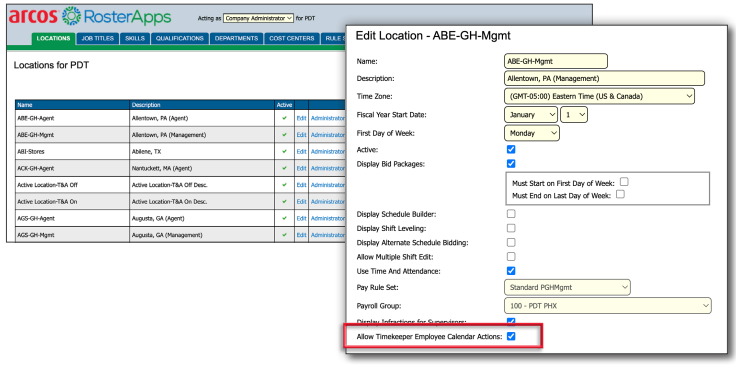Click Augusta, GA (Management) description cell

(202, 235)
